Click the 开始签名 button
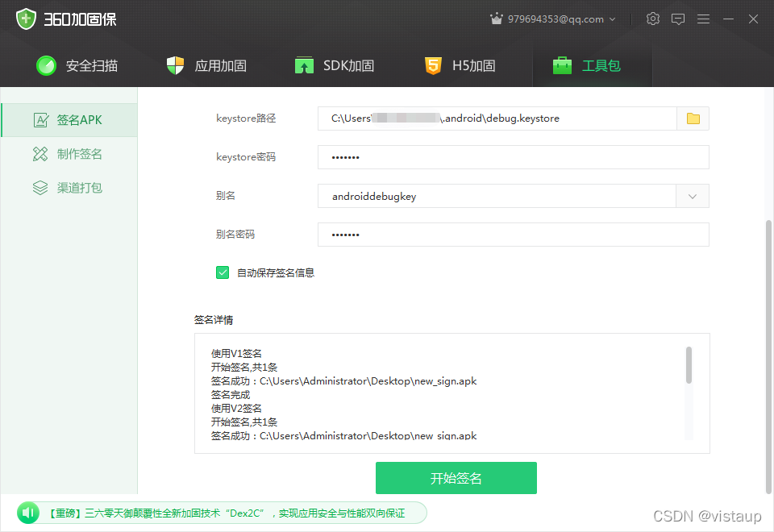774x532 pixels. (456, 478)
